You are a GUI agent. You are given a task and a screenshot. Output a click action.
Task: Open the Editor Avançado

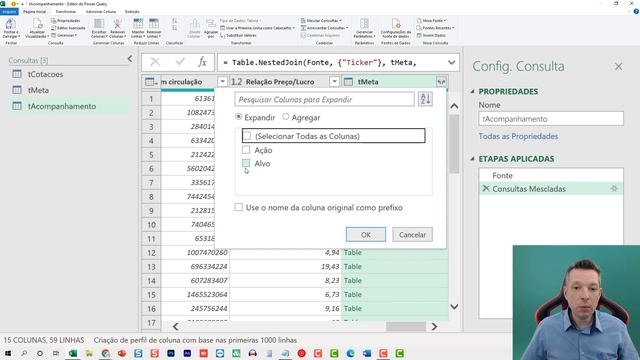[x=68, y=28]
